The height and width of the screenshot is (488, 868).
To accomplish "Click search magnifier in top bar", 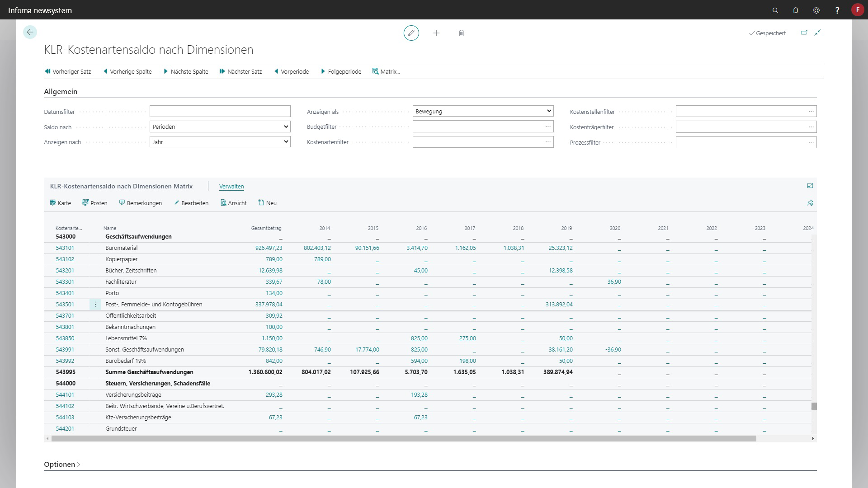I will [775, 10].
